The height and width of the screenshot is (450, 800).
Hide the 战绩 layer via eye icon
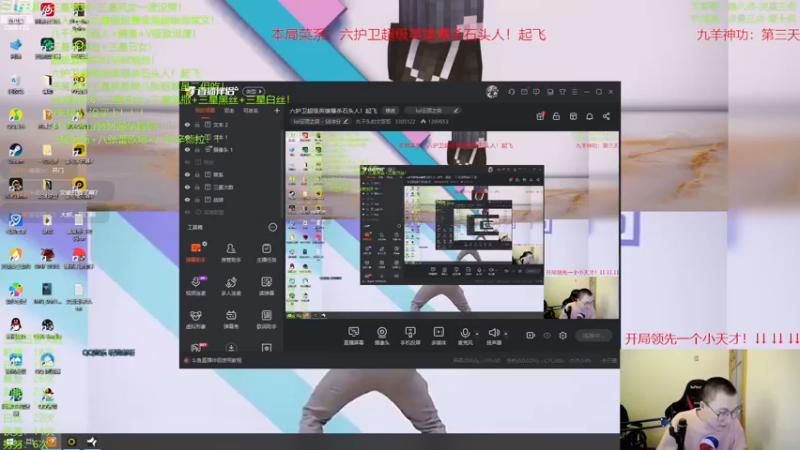click(187, 199)
